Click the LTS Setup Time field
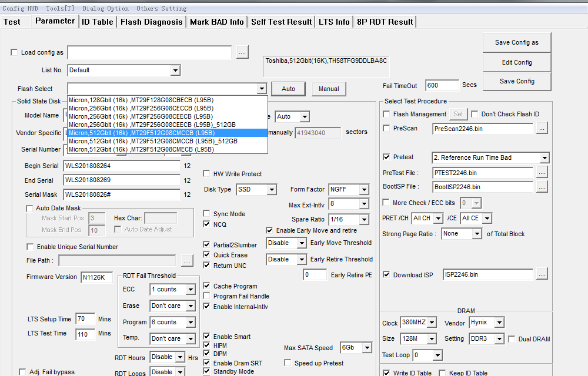588x376 pixels. (85, 318)
